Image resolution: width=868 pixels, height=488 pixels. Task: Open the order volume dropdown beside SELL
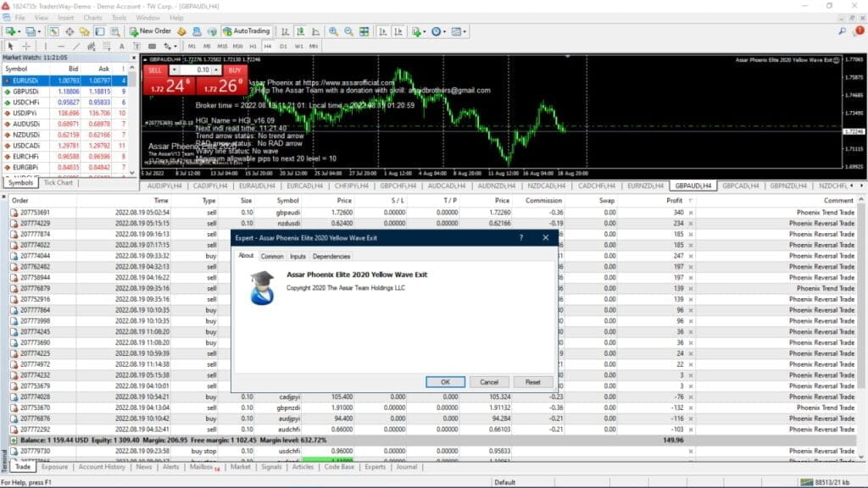[174, 69]
